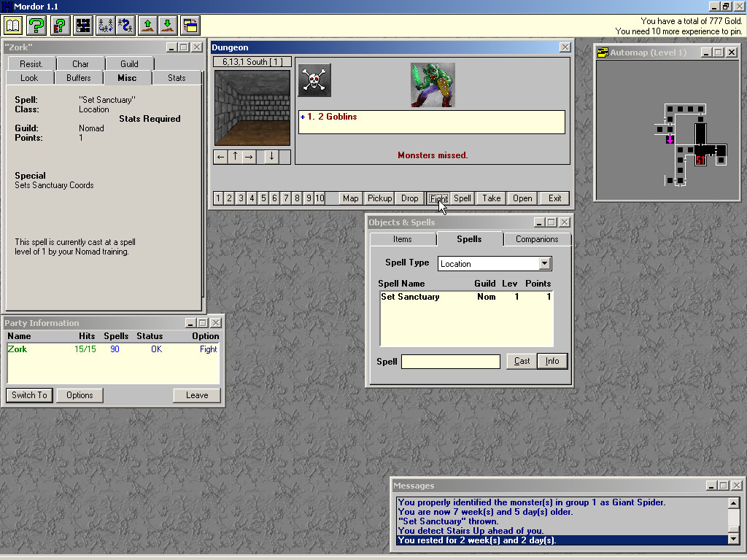Select the 2 Goblins monster group
Screen dimensions: 747x560
[x=431, y=117]
